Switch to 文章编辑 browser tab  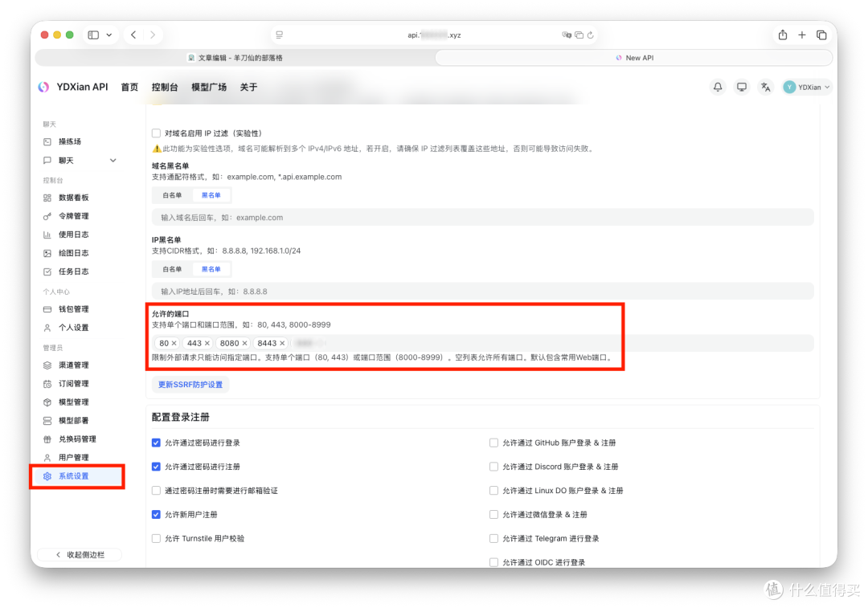tap(235, 58)
